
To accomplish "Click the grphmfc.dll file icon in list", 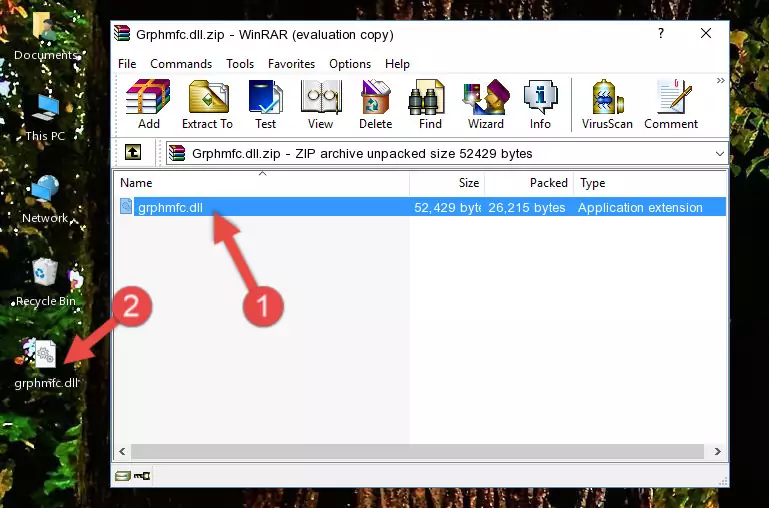I will pyautogui.click(x=126, y=206).
